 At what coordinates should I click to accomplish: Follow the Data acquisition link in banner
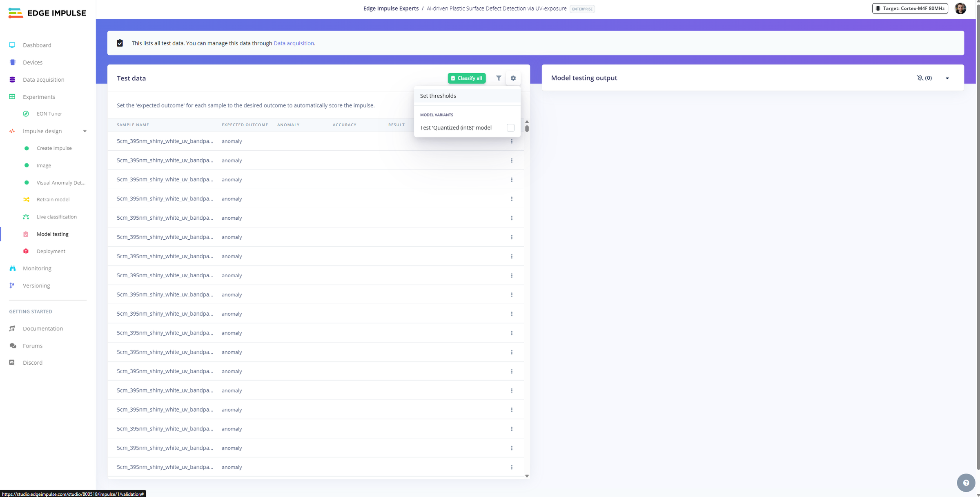pyautogui.click(x=294, y=43)
